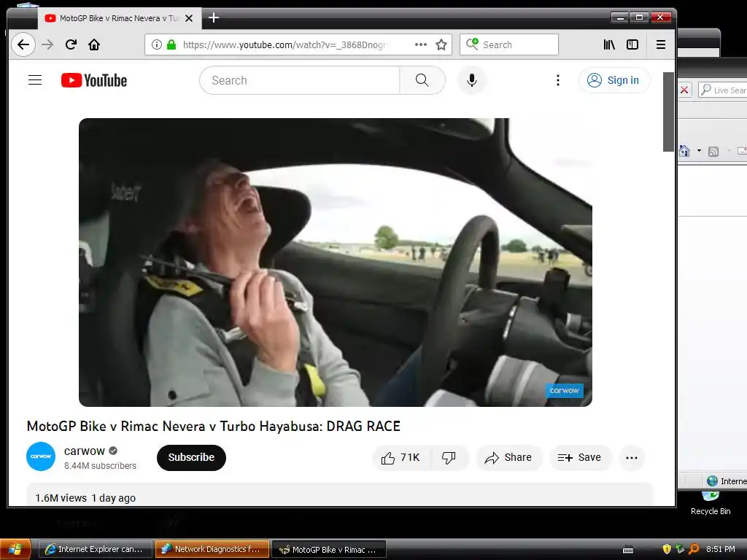Viewport: 747px width, 560px height.
Task: Click the YouTube Search input field
Action: point(300,80)
